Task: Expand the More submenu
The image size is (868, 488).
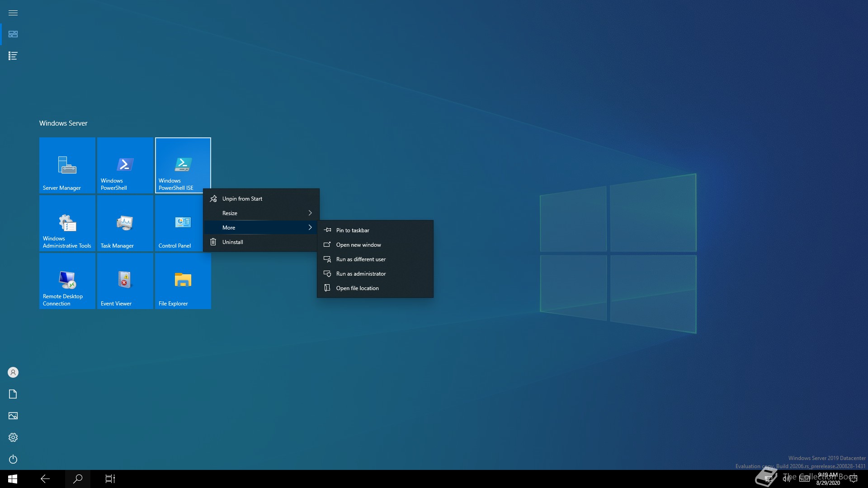Action: 261,228
